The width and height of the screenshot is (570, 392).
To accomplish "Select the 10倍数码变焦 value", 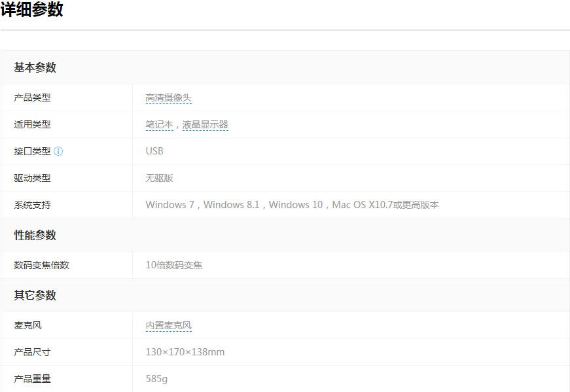I will point(173,265).
